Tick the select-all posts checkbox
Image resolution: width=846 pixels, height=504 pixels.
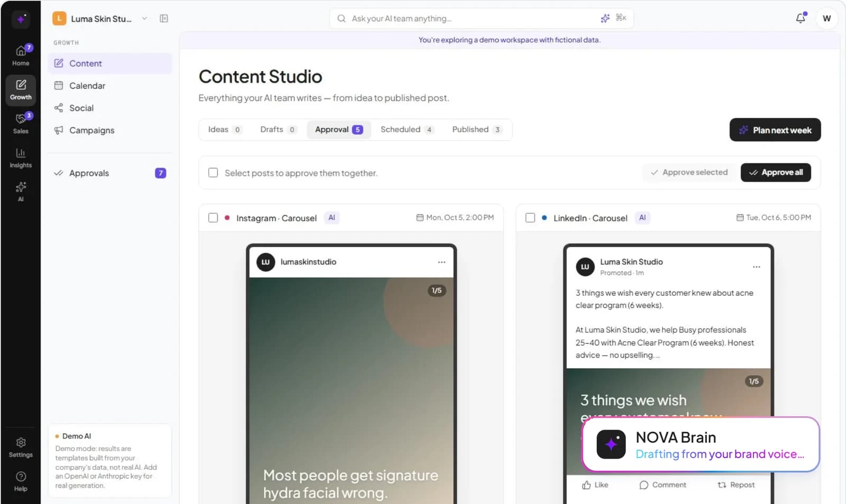pyautogui.click(x=213, y=173)
